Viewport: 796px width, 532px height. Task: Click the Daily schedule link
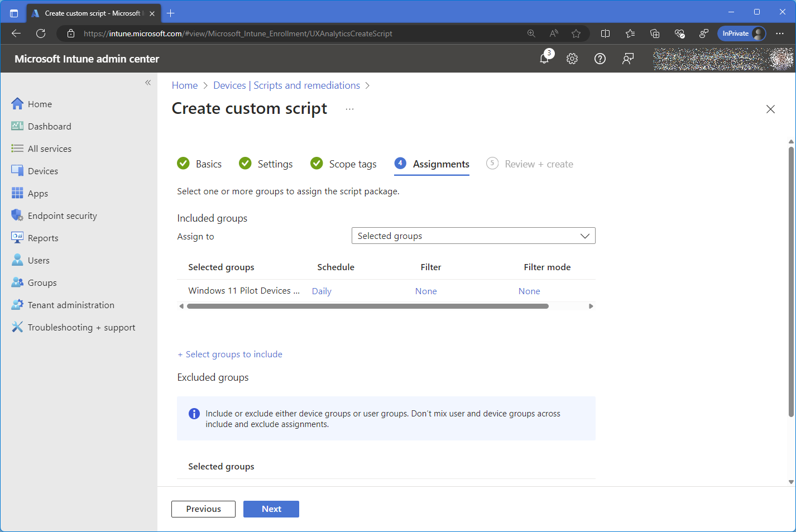(x=322, y=291)
